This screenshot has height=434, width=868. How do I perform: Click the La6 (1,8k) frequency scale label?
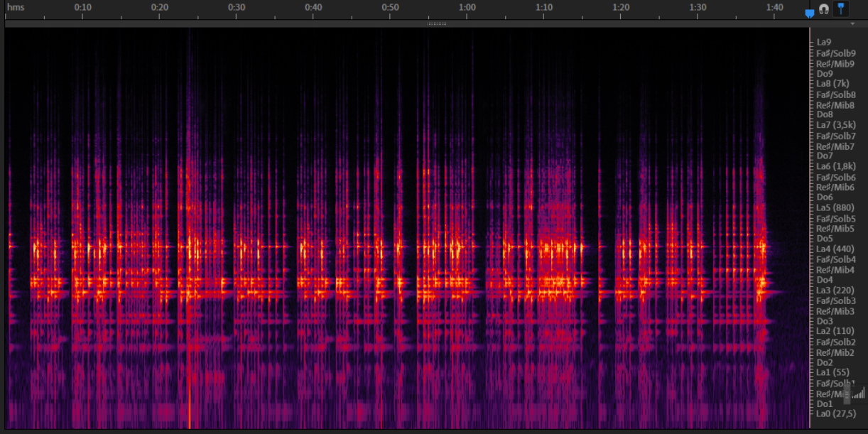pyautogui.click(x=837, y=167)
